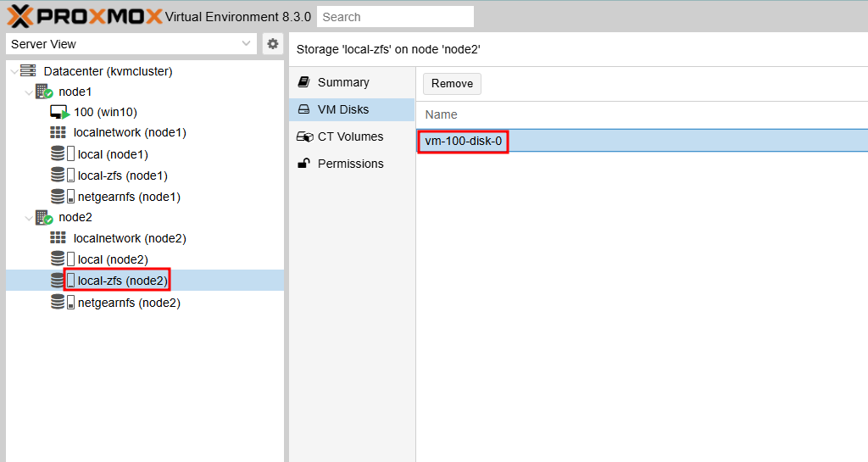
Task: Select local-zfs (node1) storage
Action: pos(122,176)
